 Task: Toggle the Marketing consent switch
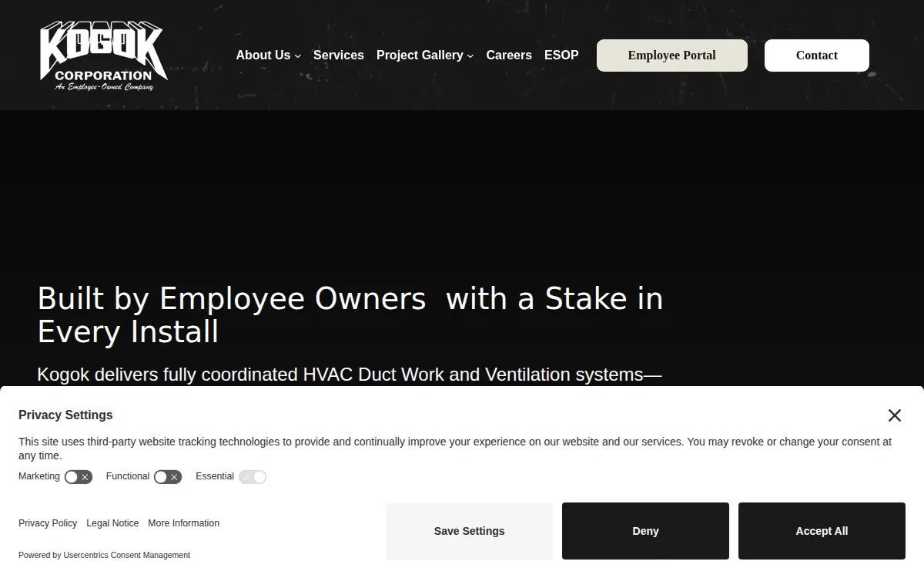coord(79,477)
